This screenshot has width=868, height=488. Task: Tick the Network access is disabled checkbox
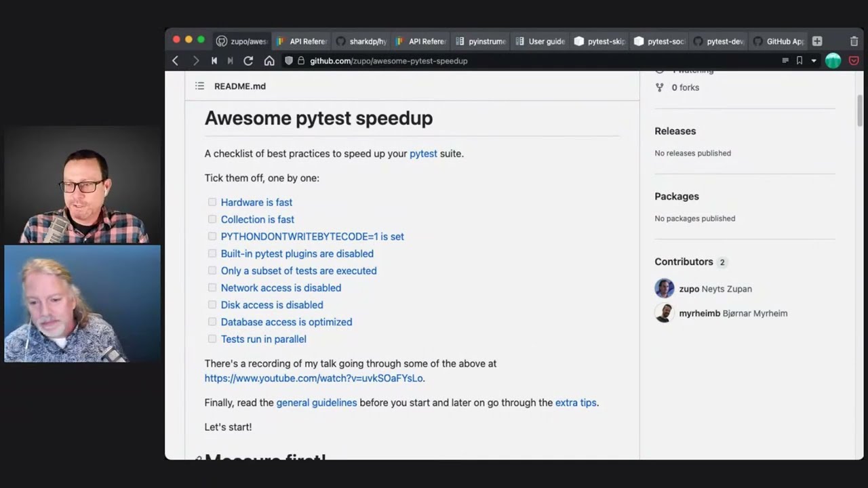pyautogui.click(x=212, y=287)
